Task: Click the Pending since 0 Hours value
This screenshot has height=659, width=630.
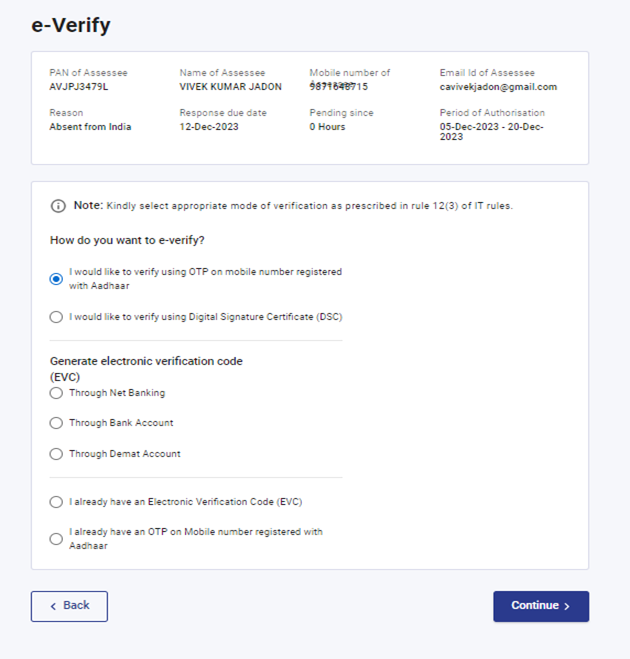Action: click(x=327, y=127)
